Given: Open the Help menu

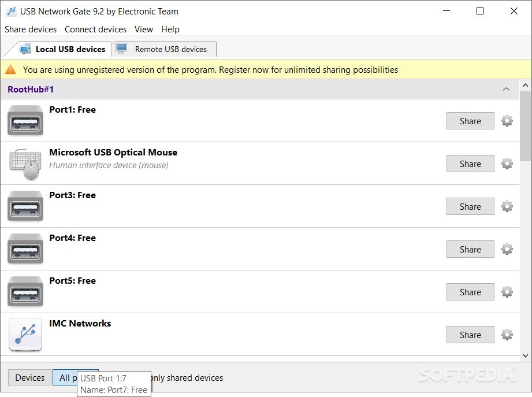Looking at the screenshot, I should point(170,29).
